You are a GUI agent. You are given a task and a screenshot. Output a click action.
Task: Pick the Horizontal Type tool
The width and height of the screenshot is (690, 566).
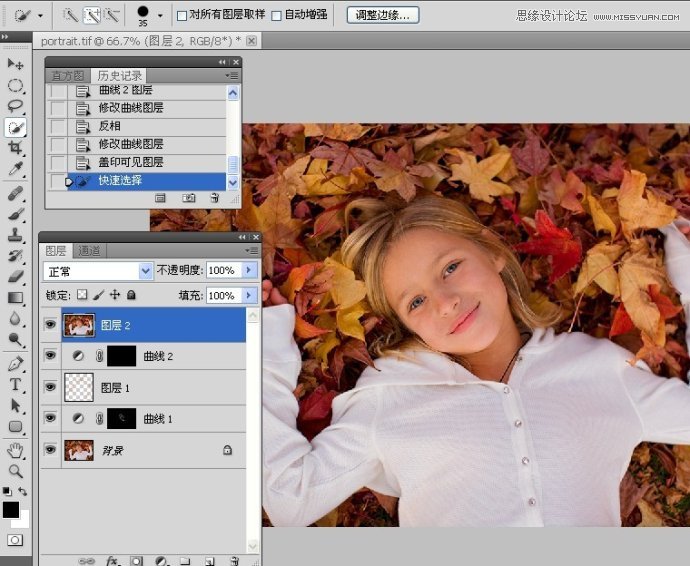click(x=16, y=385)
